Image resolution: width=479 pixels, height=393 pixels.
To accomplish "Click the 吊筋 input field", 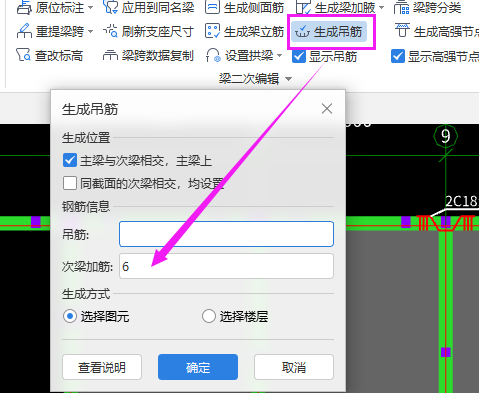I will click(226, 234).
